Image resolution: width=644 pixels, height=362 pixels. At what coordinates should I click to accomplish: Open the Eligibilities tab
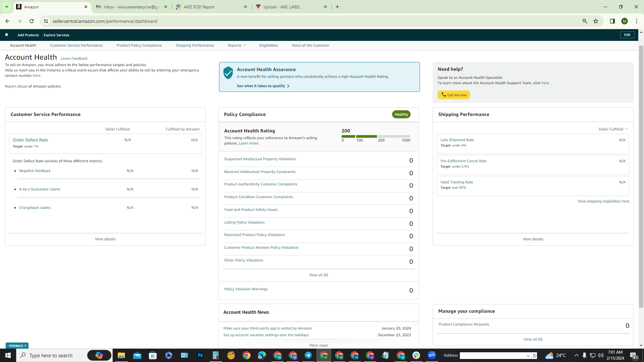tap(268, 45)
